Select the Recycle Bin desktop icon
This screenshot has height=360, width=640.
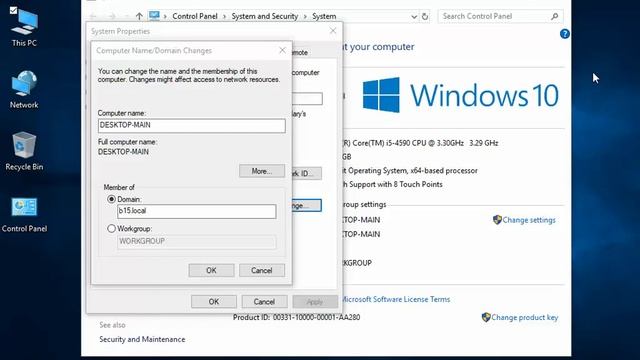pyautogui.click(x=24, y=151)
